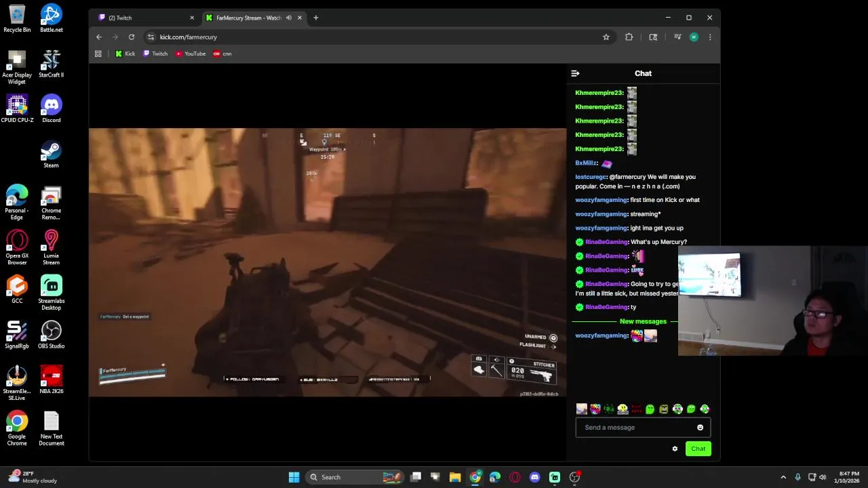This screenshot has width=868, height=488.
Task: Show hidden system tray icons
Action: (783, 477)
